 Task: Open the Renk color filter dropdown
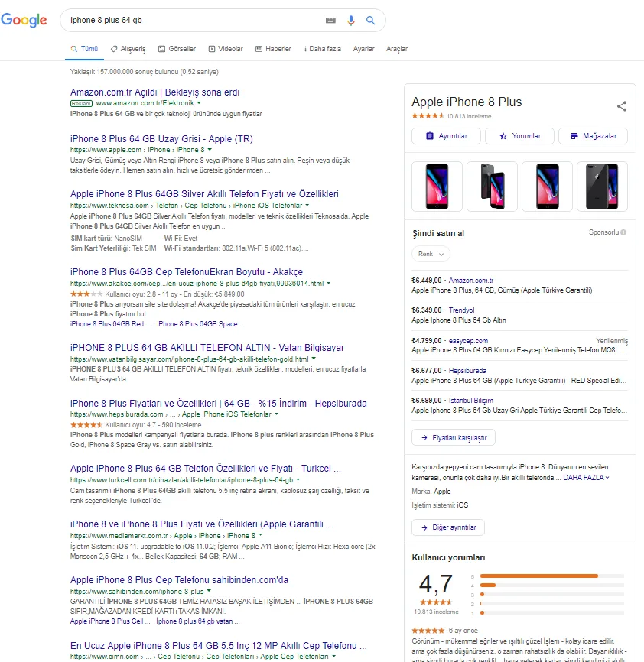431,254
